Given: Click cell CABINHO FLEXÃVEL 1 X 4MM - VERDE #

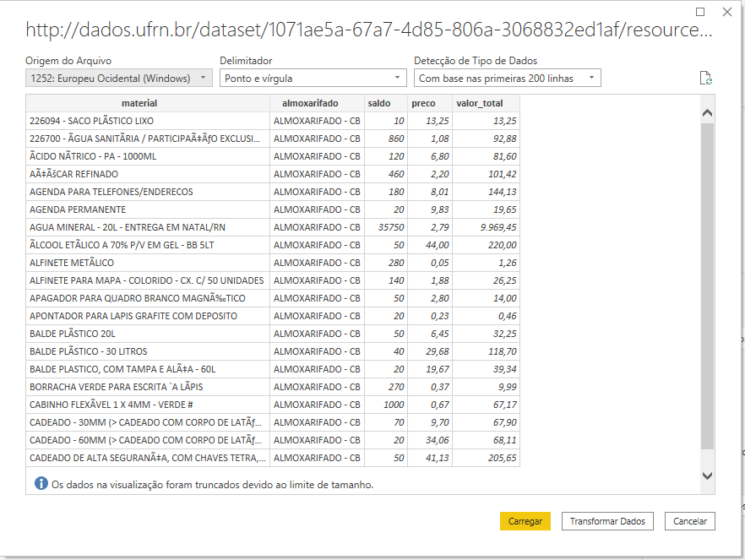Looking at the screenshot, I should 148,405.
